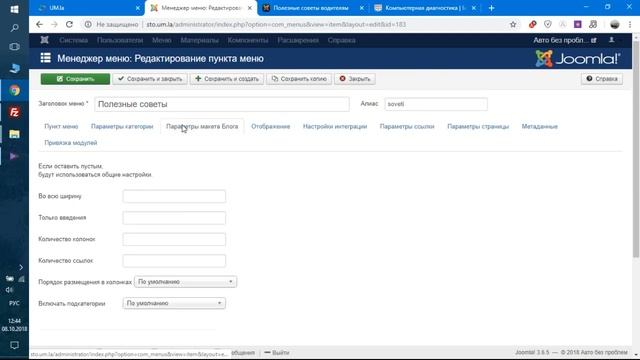Click the shield extension icon
This screenshot has width=640, height=360.
[x=548, y=24]
